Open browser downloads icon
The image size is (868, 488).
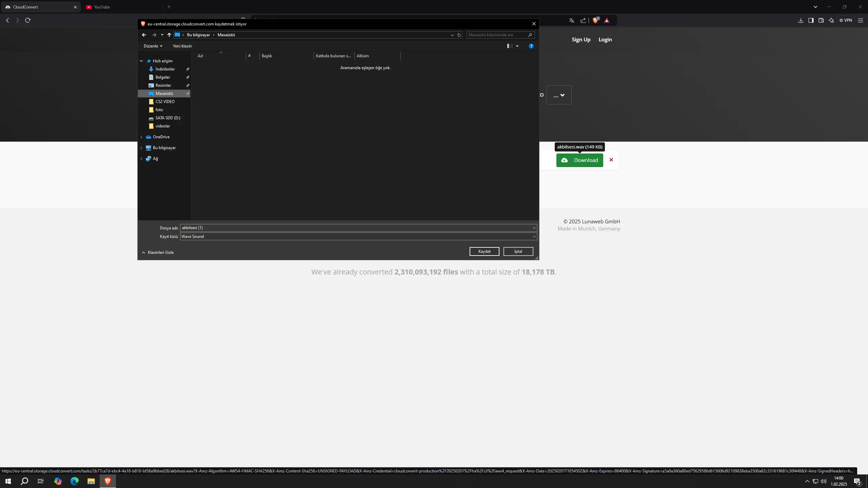[x=801, y=20]
